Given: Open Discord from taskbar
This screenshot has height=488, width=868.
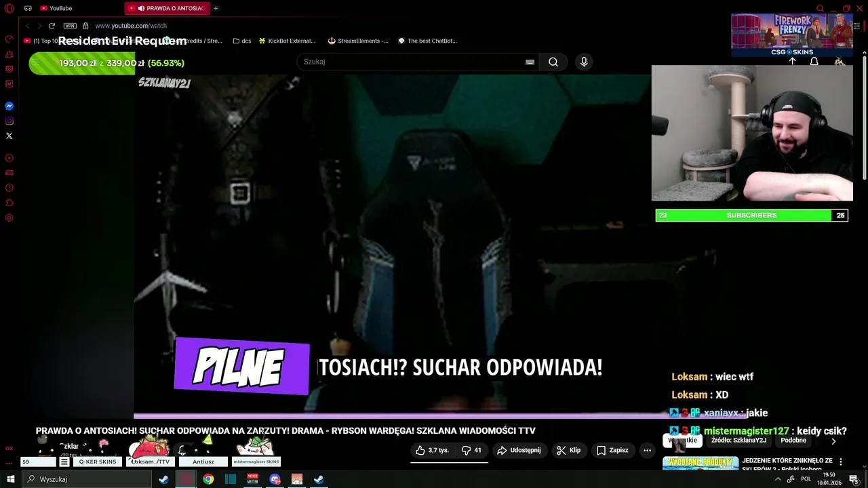Looking at the screenshot, I should pos(275,479).
